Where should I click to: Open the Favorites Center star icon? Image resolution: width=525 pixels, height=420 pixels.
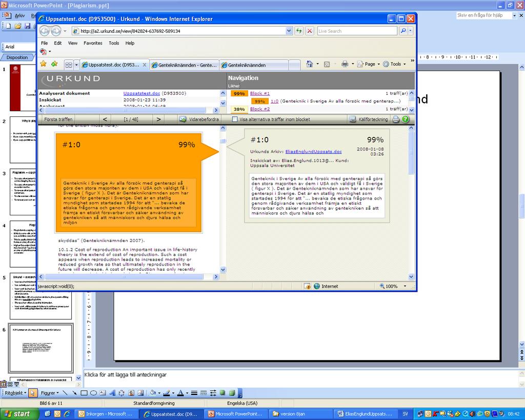coord(43,64)
